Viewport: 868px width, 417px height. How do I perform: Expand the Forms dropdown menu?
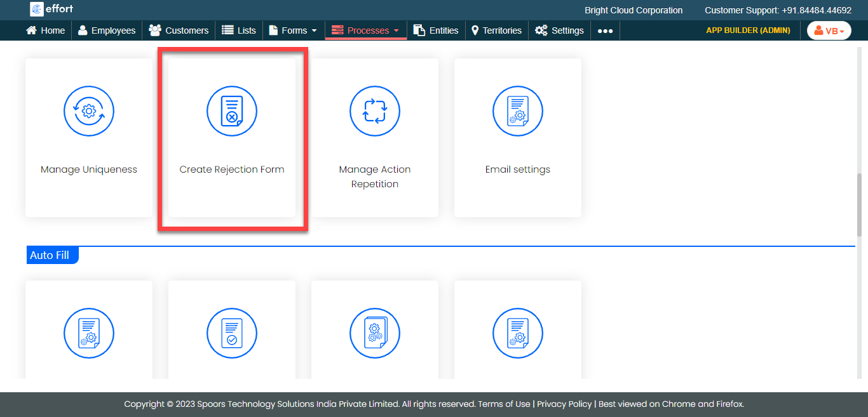(293, 30)
